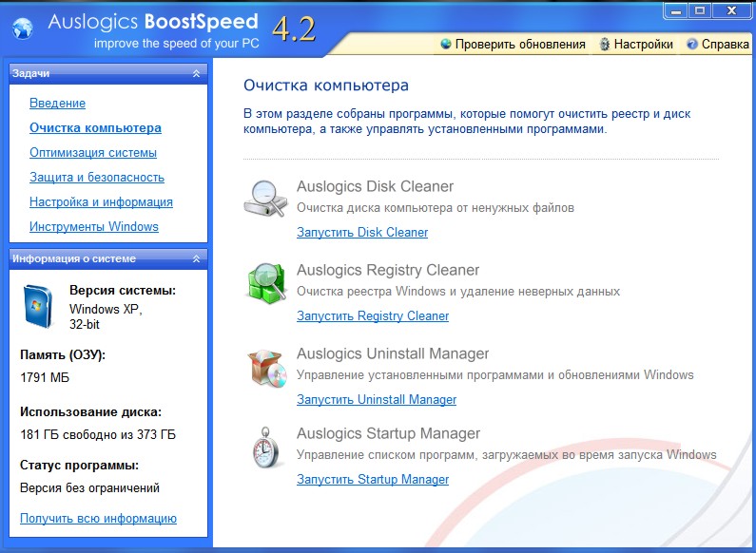
Task: Click the Очистка реестра Windows description text
Action: click(x=458, y=292)
